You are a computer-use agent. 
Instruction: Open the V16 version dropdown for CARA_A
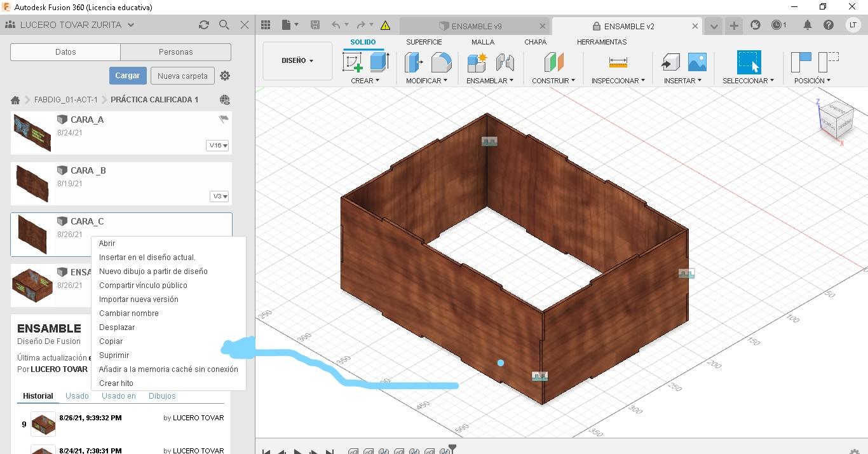coord(217,146)
